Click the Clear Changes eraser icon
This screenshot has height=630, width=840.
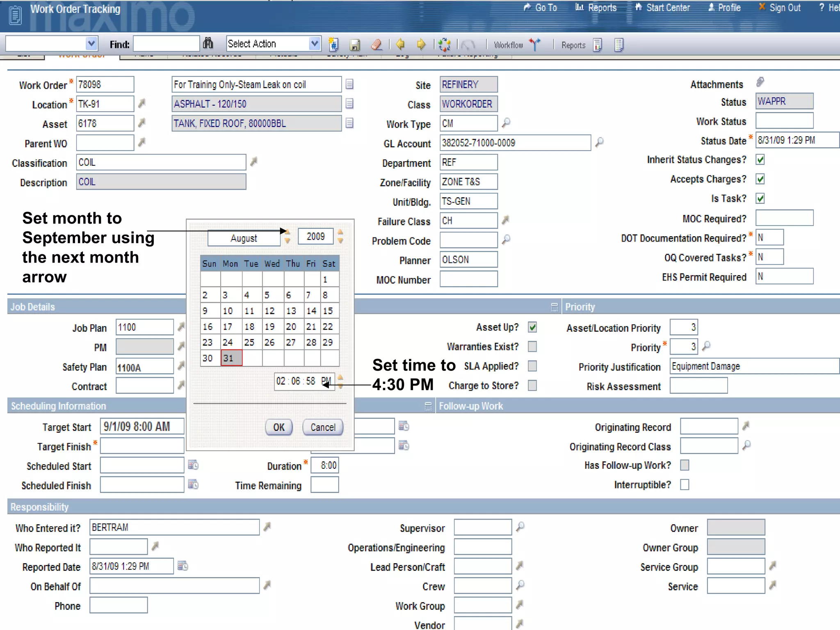[376, 44]
